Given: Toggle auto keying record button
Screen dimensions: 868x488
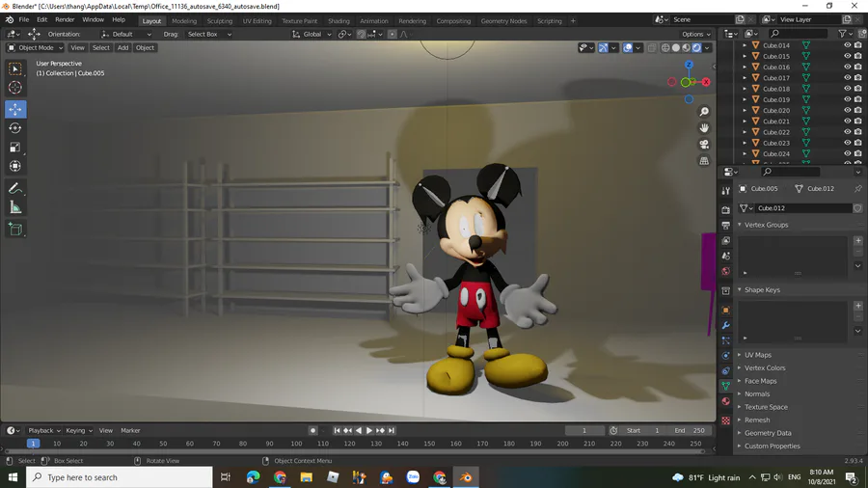Looking at the screenshot, I should [312, 430].
